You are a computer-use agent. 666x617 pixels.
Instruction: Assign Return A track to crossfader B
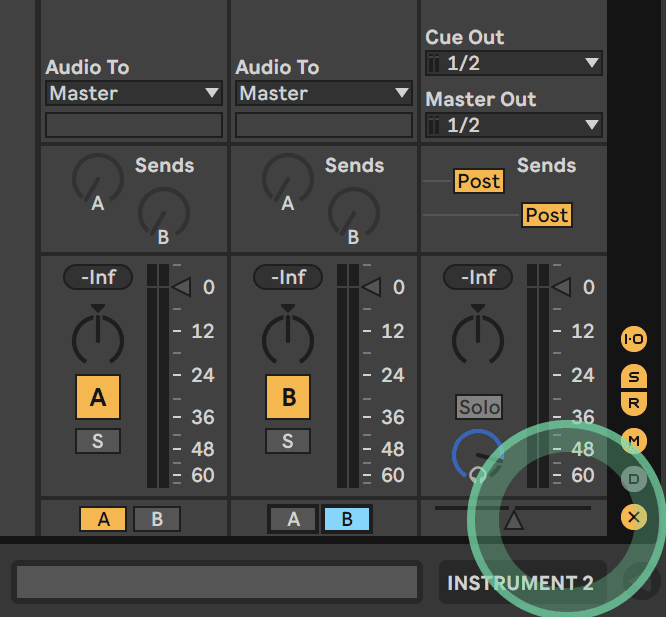click(x=157, y=519)
